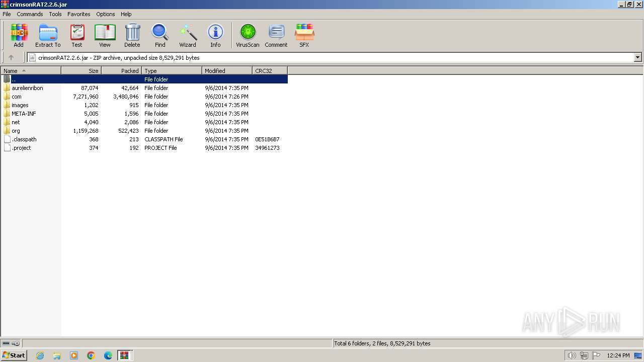
Task: Click the status bar total summary text
Action: coord(382,343)
